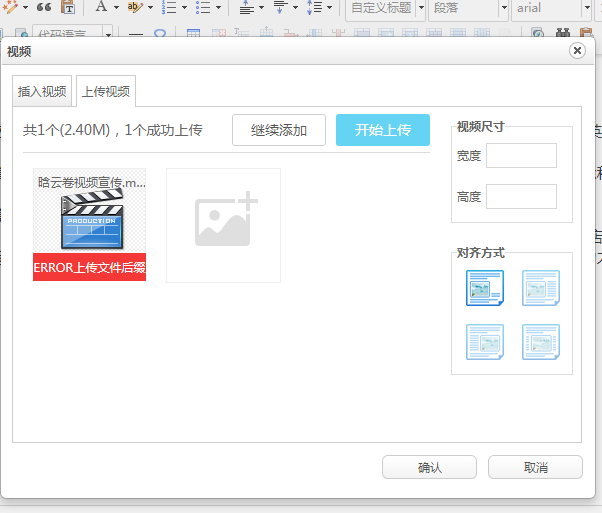Screen dimensions: 602x513
Task: Apply highlight background color icon
Action: pyautogui.click(x=135, y=7)
